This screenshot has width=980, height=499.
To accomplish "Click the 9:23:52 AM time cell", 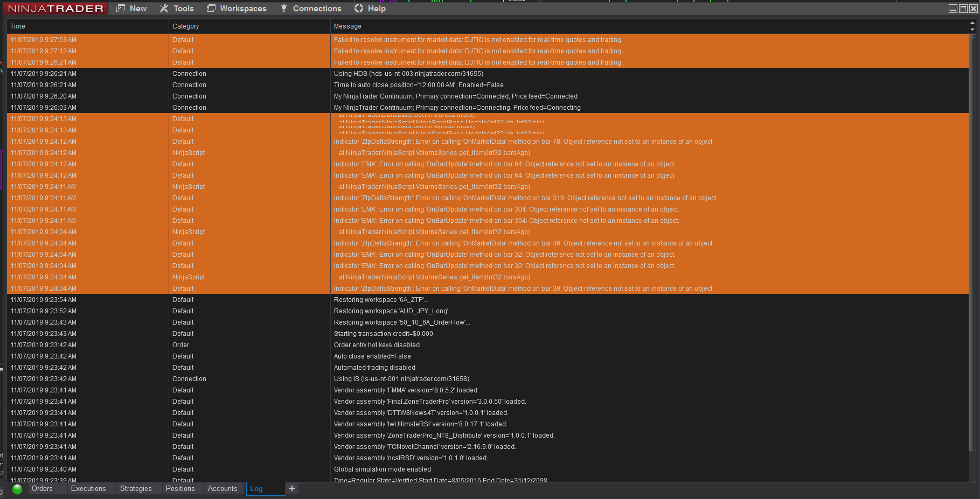I will [x=88, y=311].
